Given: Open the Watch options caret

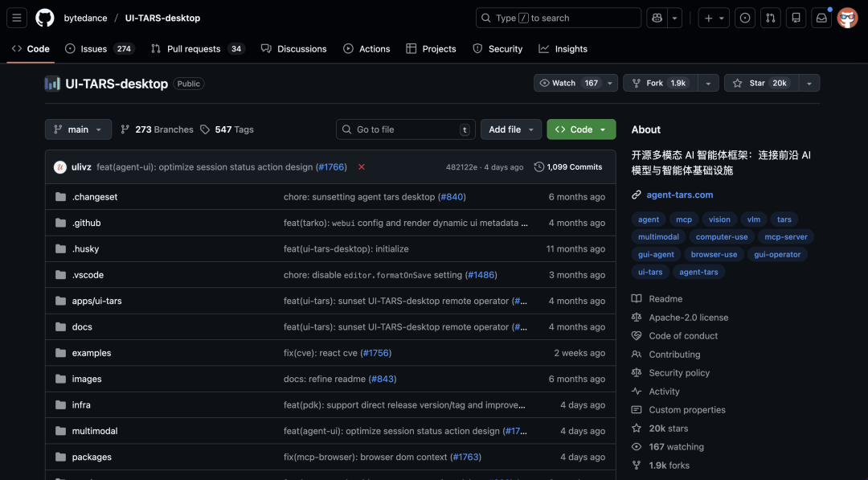Looking at the screenshot, I should (x=609, y=83).
